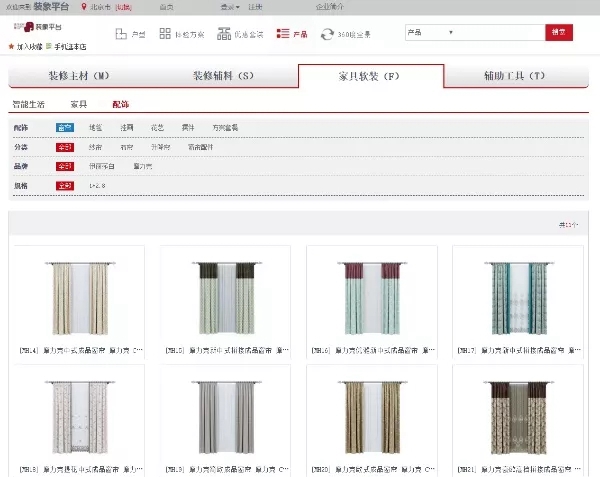The height and width of the screenshot is (477, 600).
Task: Filter by L×2.8 specification
Action: pos(97,186)
